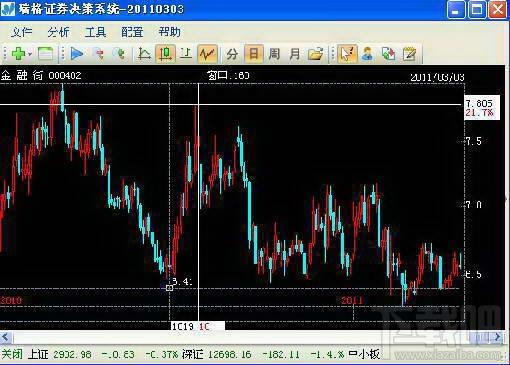Open the 工具 menu
Viewport: 510px width, 365px height.
tap(95, 32)
